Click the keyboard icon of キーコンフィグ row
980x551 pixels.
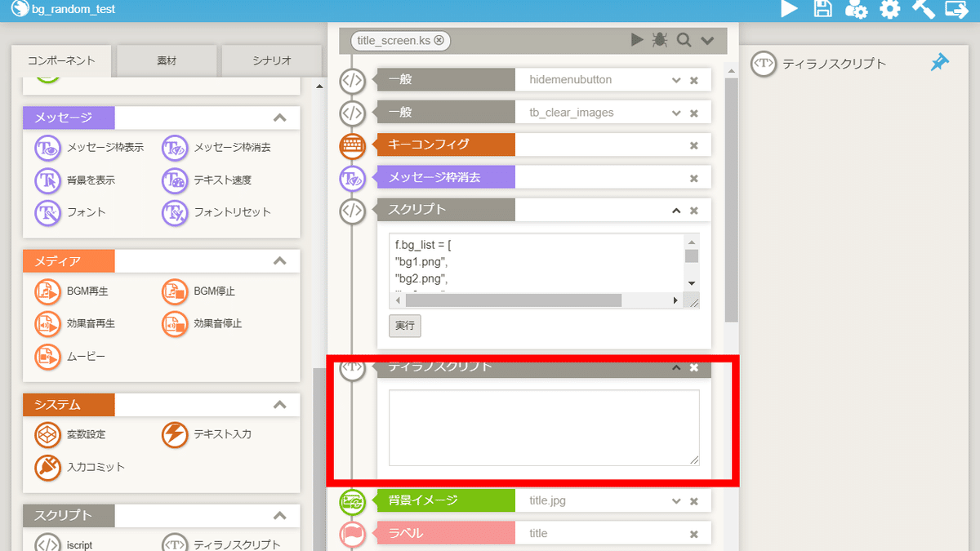coord(352,145)
